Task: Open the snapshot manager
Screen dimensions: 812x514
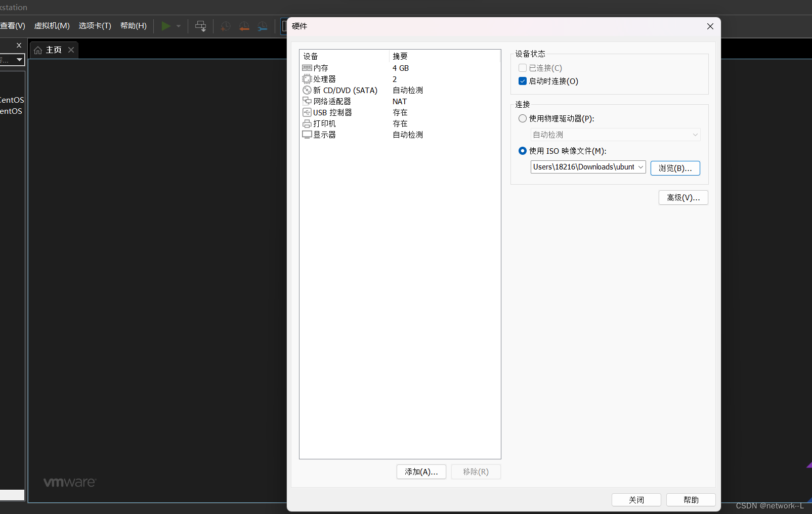Action: click(x=262, y=26)
